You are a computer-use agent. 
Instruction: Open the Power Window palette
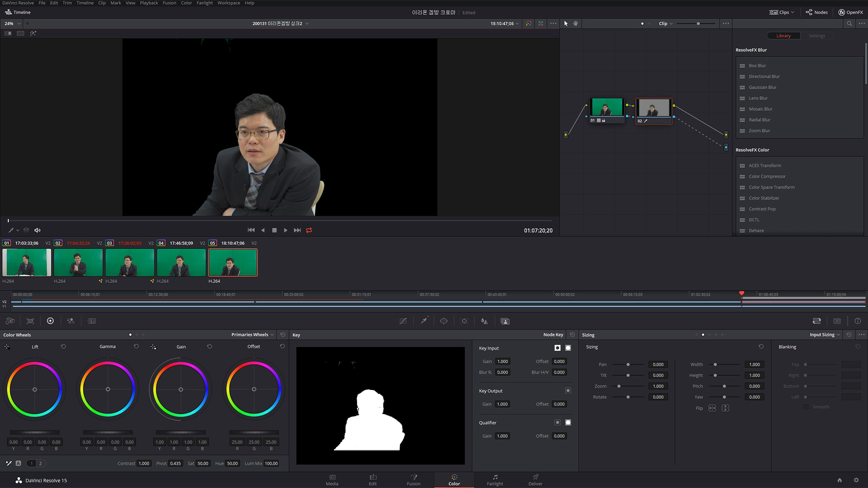click(444, 321)
